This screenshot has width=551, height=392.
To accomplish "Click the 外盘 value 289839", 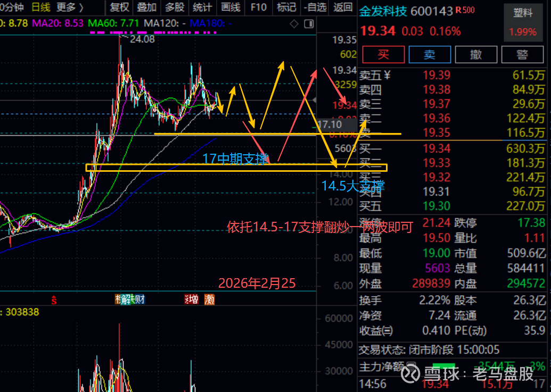I will tap(431, 283).
